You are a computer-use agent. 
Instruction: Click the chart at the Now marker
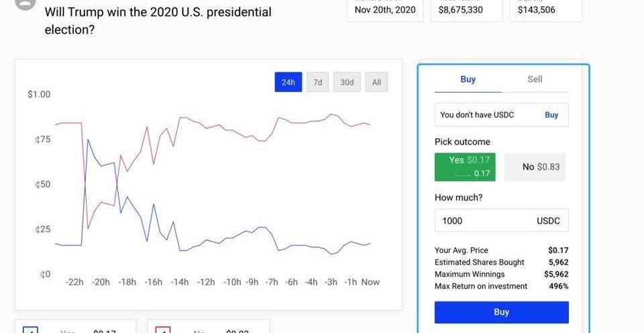[x=370, y=244]
